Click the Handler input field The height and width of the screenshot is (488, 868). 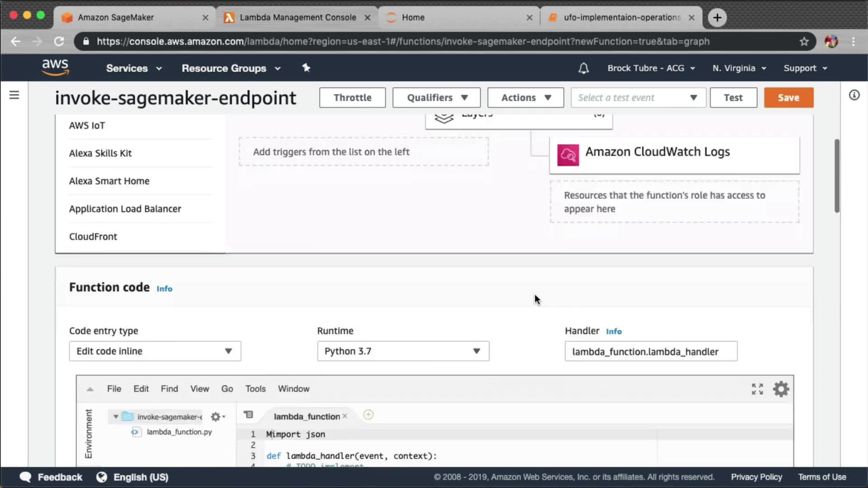[x=651, y=352]
